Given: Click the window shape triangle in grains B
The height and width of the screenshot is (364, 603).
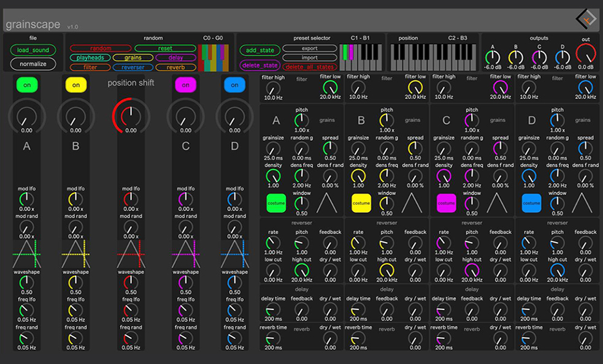Looking at the screenshot, I should pos(410,202).
